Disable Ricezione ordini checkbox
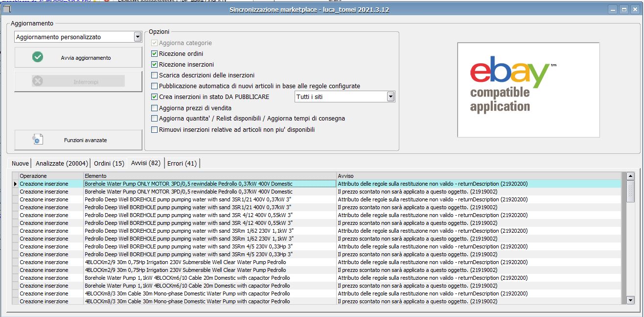 click(x=155, y=54)
